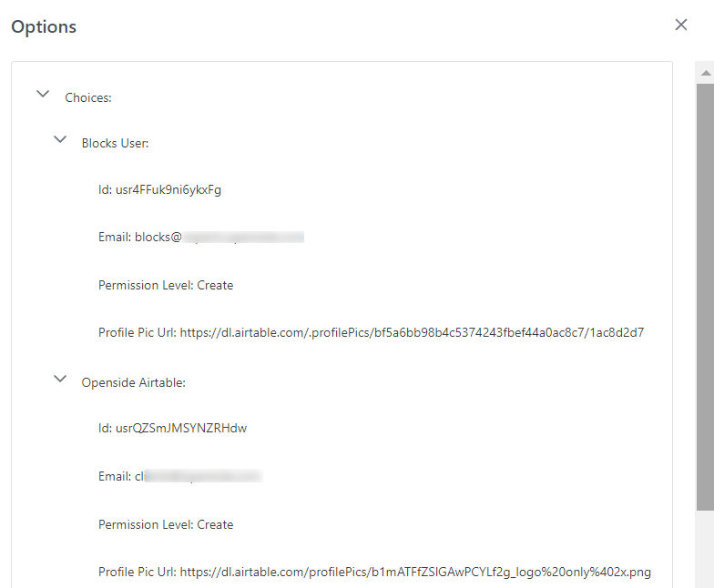Collapse the Openside Airtable section chevron
The width and height of the screenshot is (714, 588).
point(60,379)
